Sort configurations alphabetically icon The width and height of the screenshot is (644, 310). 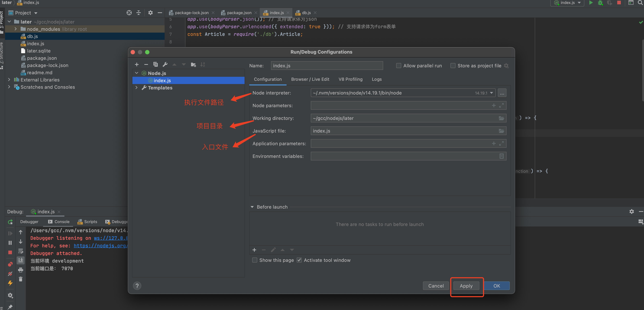click(x=203, y=64)
